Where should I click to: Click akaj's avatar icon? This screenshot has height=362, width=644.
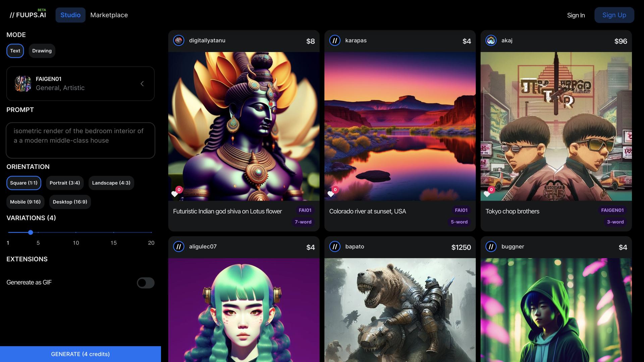click(491, 41)
